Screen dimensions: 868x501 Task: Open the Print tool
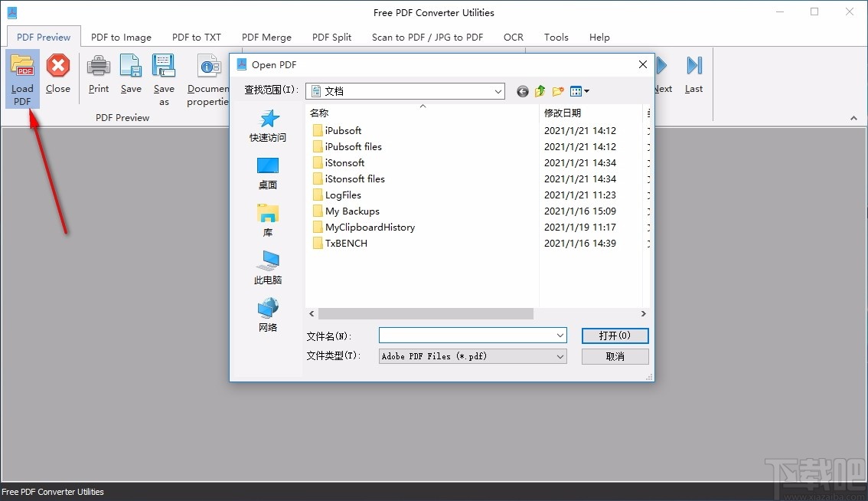[98, 73]
